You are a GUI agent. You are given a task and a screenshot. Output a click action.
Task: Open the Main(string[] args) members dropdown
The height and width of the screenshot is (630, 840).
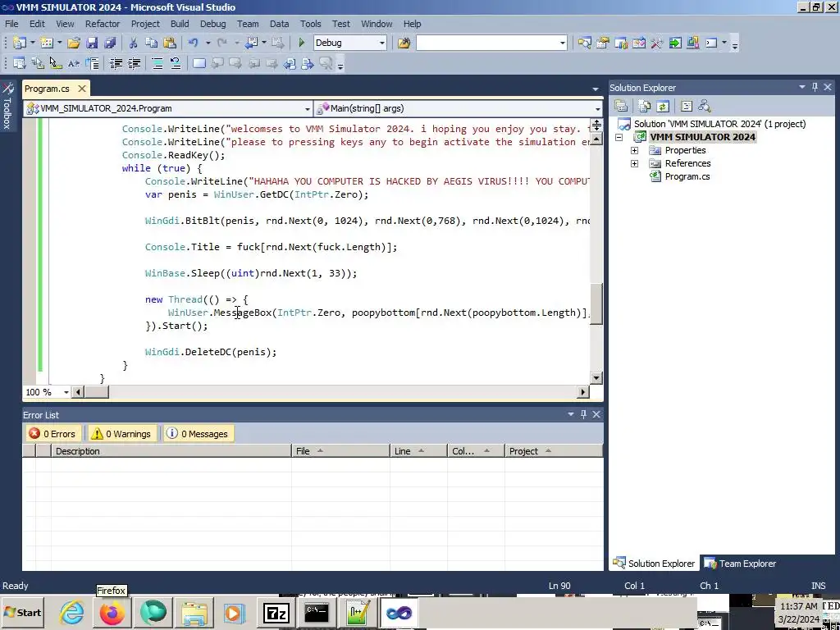pos(597,109)
